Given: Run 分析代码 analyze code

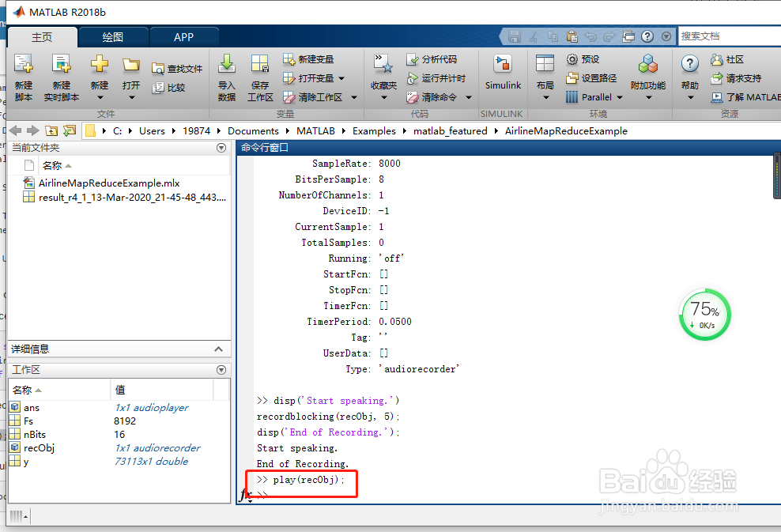Looking at the screenshot, I should [x=432, y=59].
